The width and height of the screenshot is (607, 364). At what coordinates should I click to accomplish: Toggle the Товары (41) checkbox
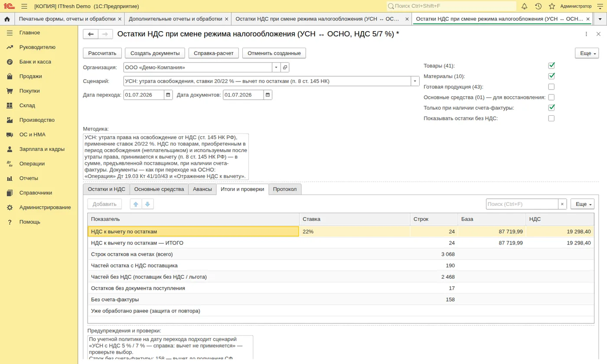[552, 66]
